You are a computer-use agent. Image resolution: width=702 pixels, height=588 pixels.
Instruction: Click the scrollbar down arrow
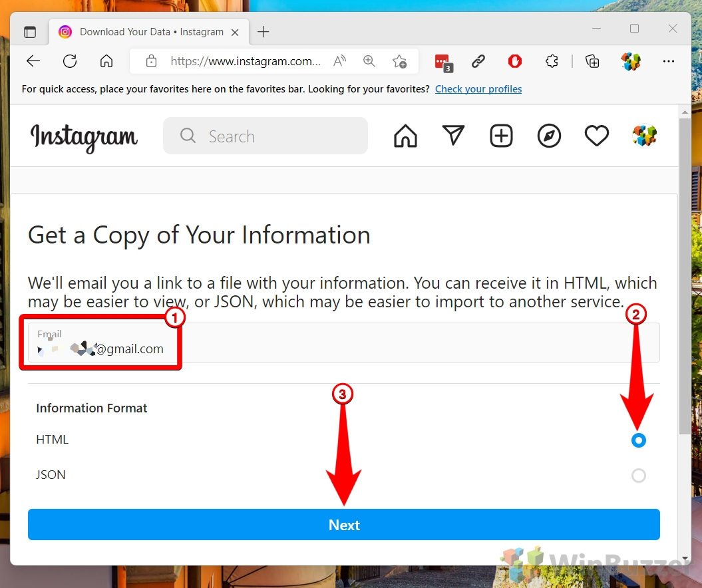pos(685,558)
